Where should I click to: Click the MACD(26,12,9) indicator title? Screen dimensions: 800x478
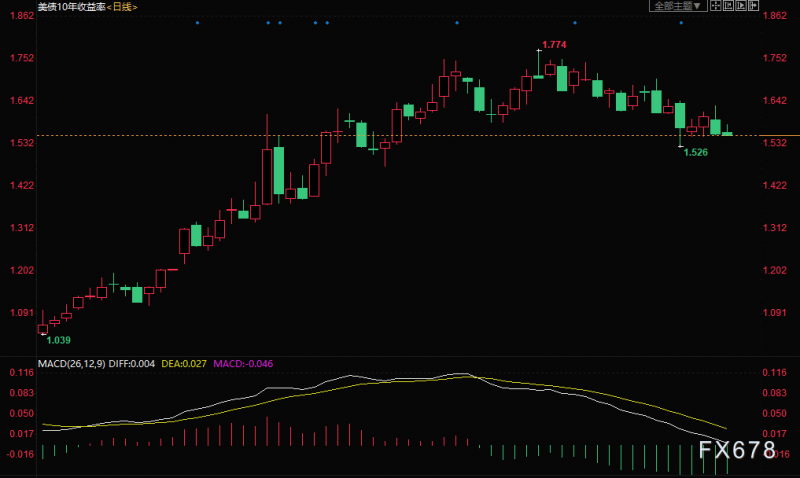tap(71, 364)
